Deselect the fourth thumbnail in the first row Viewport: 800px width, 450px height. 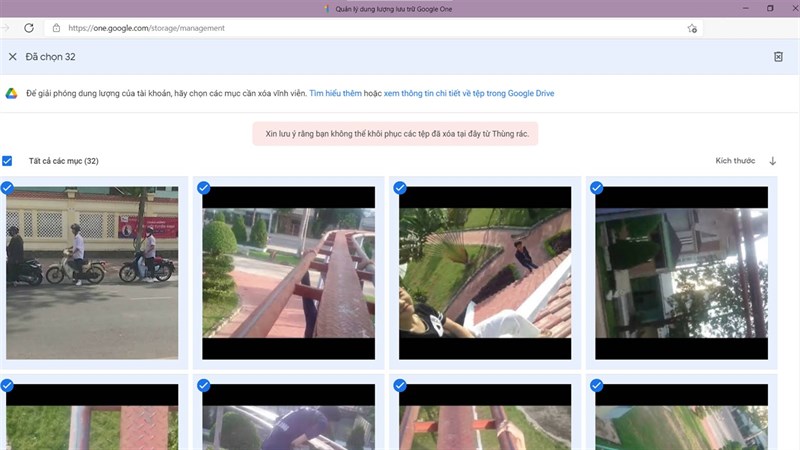coord(596,187)
